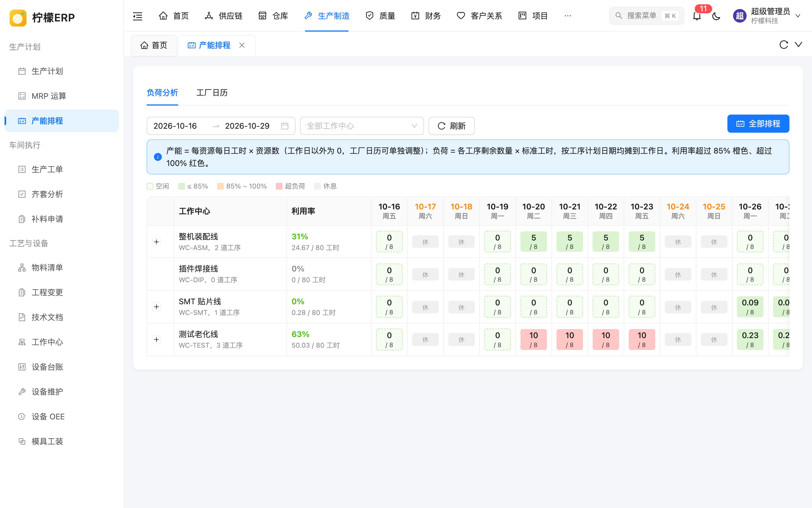Open 生产工单 in the sidebar

62,169
